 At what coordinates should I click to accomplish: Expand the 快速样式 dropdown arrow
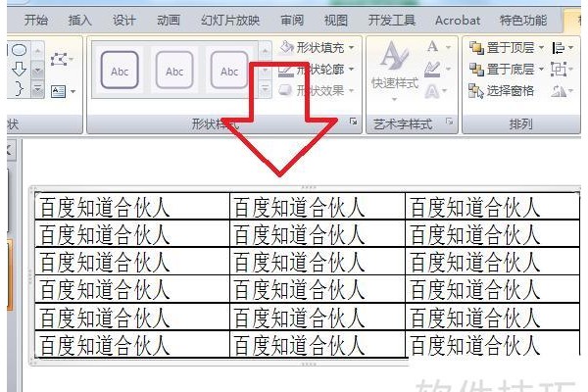click(394, 99)
